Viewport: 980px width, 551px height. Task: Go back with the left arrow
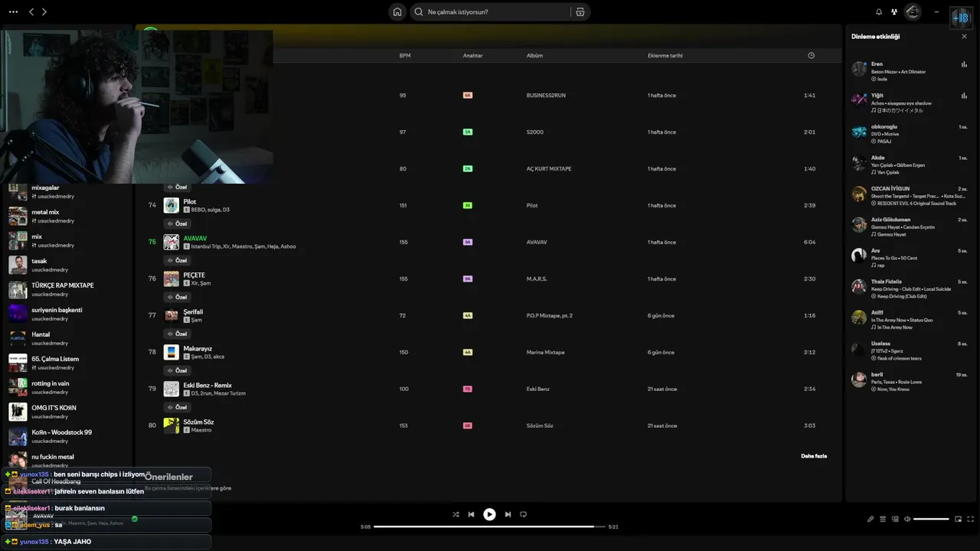click(31, 11)
